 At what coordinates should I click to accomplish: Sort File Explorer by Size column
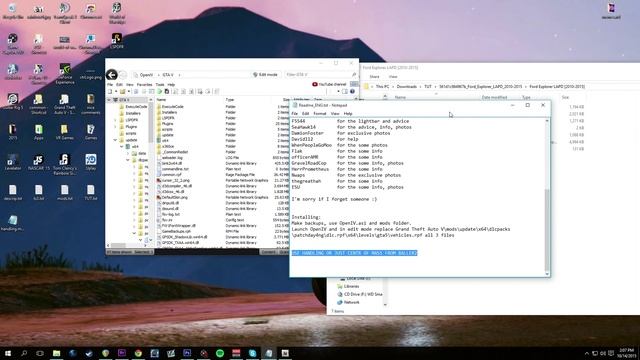tap(565, 98)
